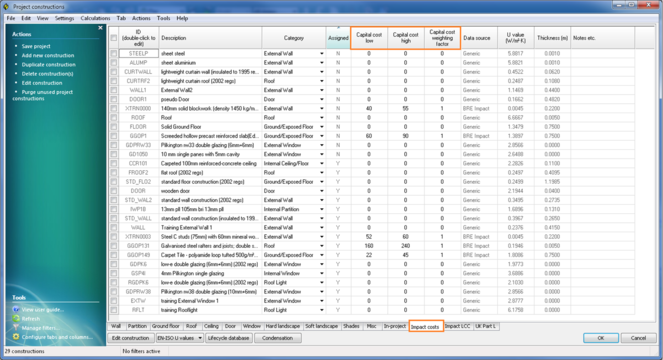Click the ID cell for STEELP
The image size is (663, 360).
(139, 54)
